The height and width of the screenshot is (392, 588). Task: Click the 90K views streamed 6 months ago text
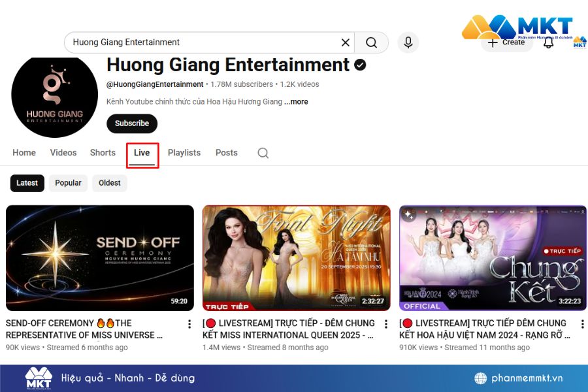click(x=67, y=348)
